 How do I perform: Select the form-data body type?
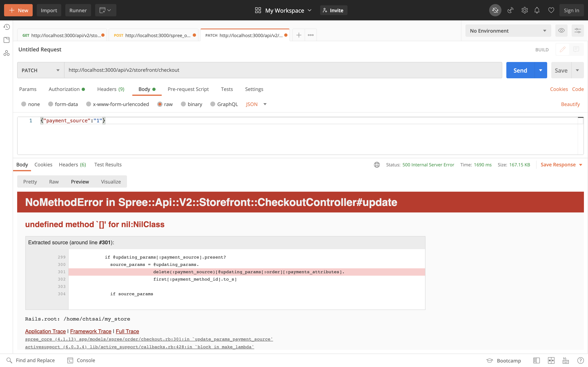tap(63, 104)
